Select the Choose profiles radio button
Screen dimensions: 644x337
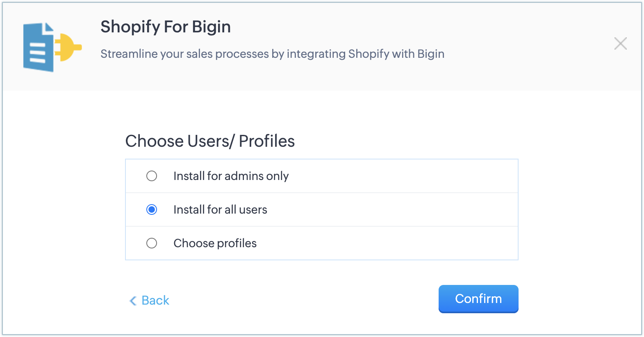[152, 243]
